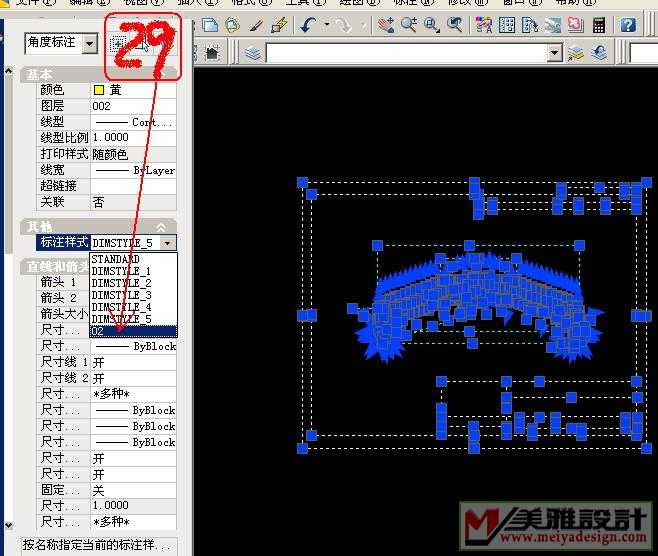Open the 工具 menu

pos(306,2)
